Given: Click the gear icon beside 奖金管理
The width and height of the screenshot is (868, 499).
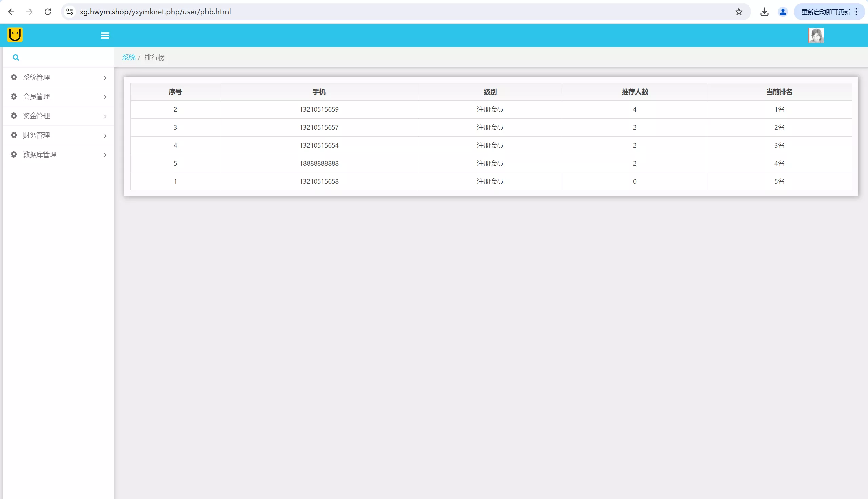Looking at the screenshot, I should 14,116.
